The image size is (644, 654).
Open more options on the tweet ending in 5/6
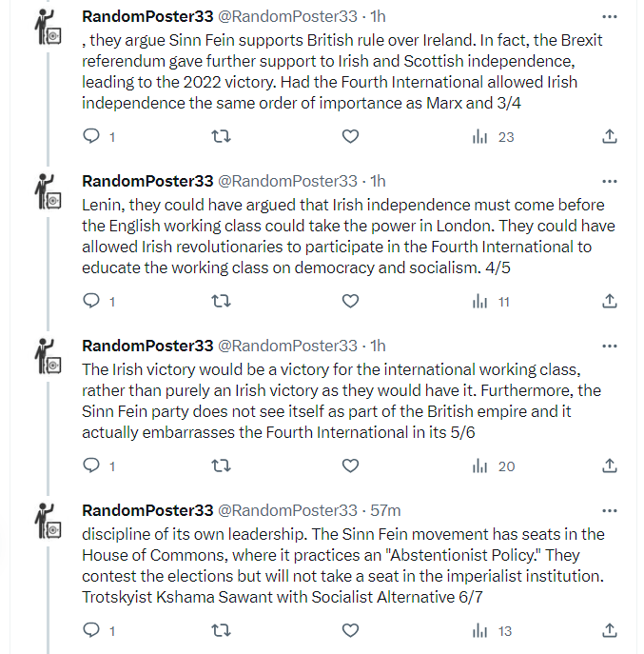(610, 346)
